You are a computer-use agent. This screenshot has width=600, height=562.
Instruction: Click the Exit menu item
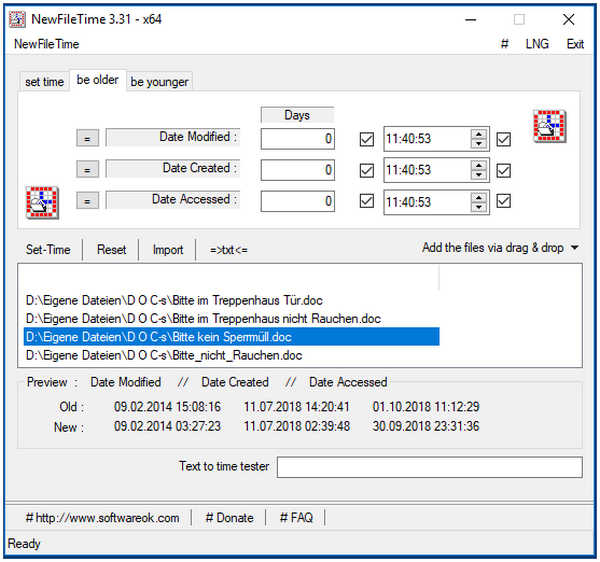pyautogui.click(x=575, y=44)
